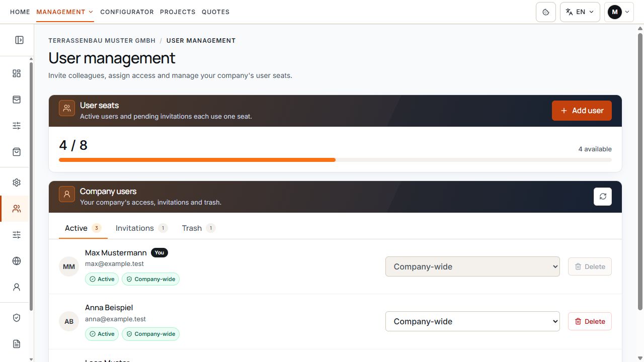The height and width of the screenshot is (362, 644).
Task: Go to the Home menu item
Action: click(20, 12)
